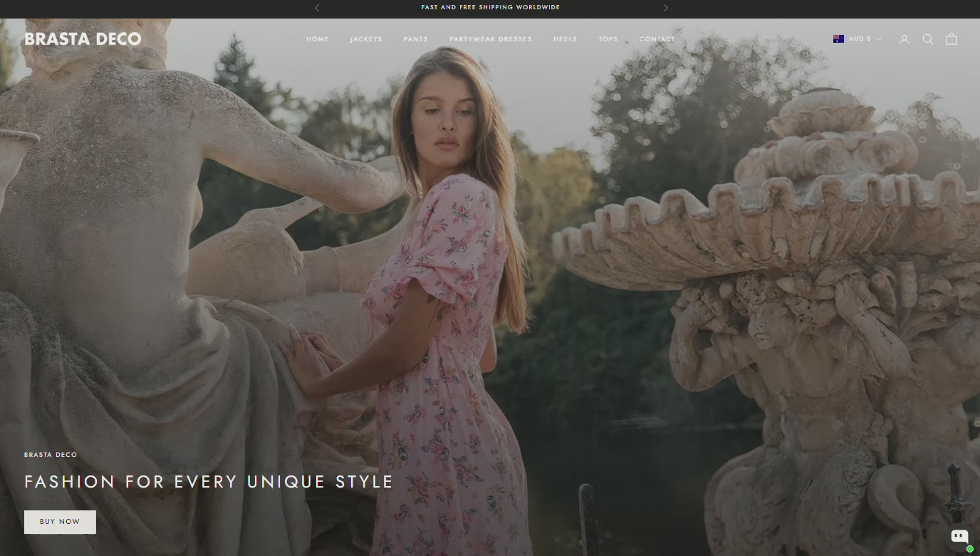Open the live chat widget bubble
980x556 pixels.
coord(959,537)
